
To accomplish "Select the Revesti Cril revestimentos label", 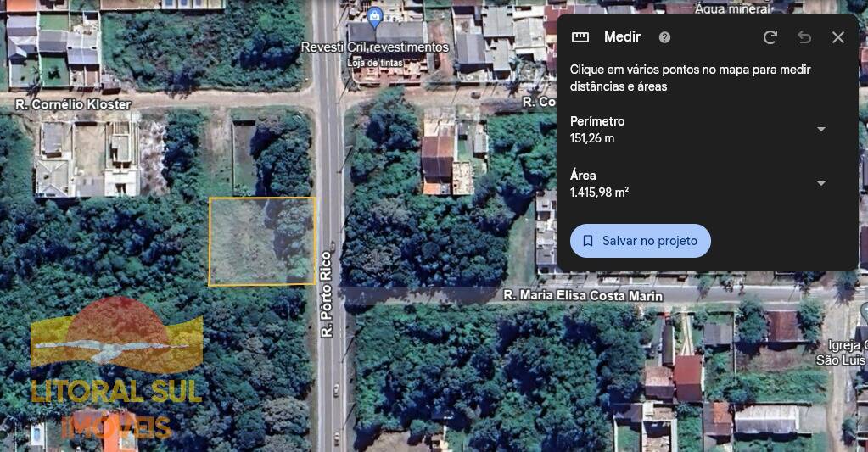I will click(x=375, y=47).
